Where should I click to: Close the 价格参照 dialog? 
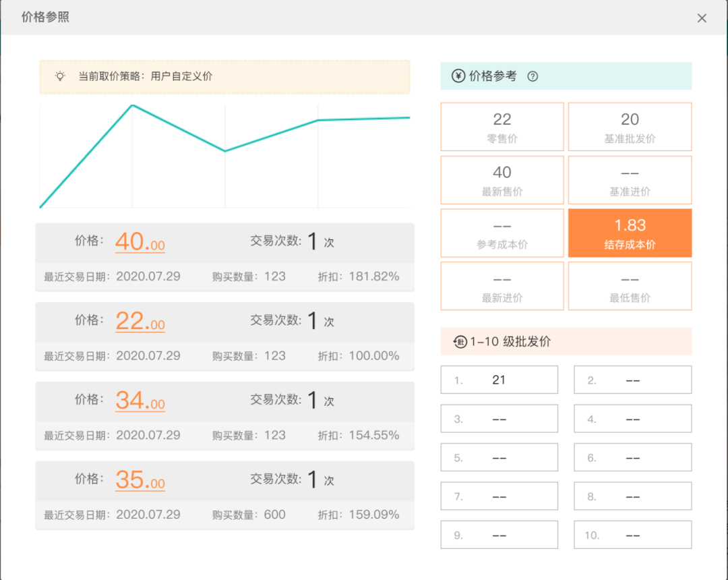(702, 18)
